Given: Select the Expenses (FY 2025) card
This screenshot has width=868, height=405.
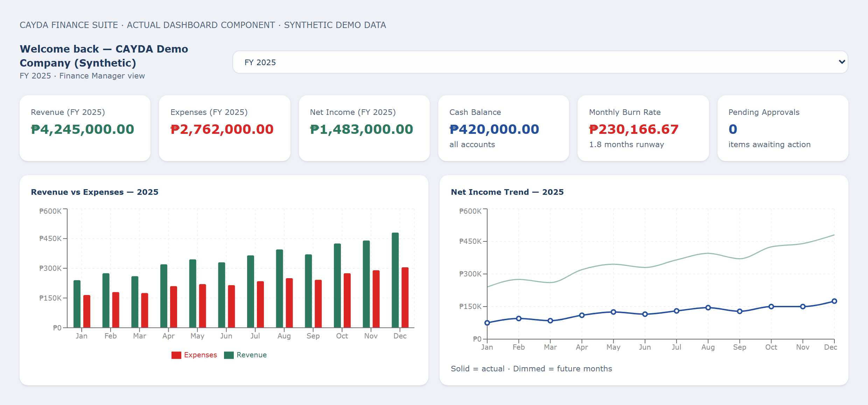Looking at the screenshot, I should click(x=224, y=128).
